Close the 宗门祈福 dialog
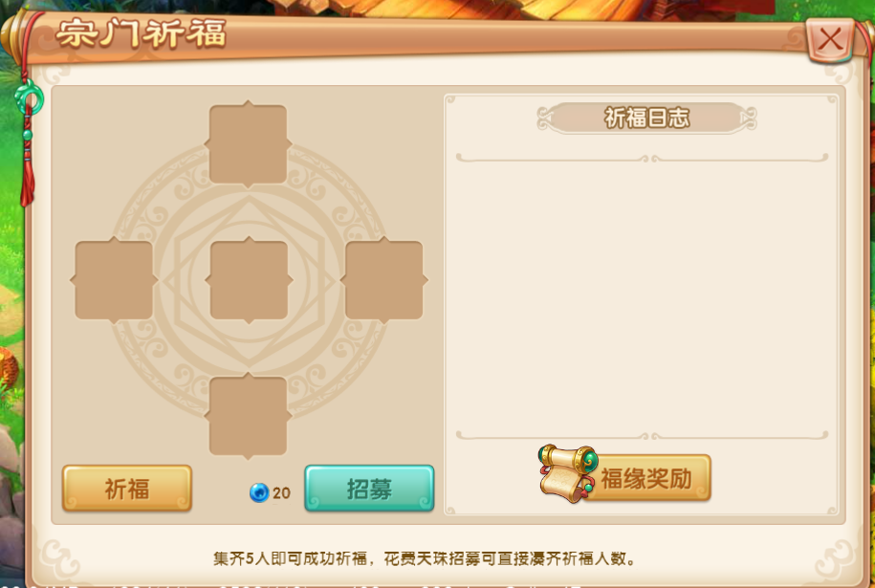This screenshot has height=588, width=875. point(830,39)
